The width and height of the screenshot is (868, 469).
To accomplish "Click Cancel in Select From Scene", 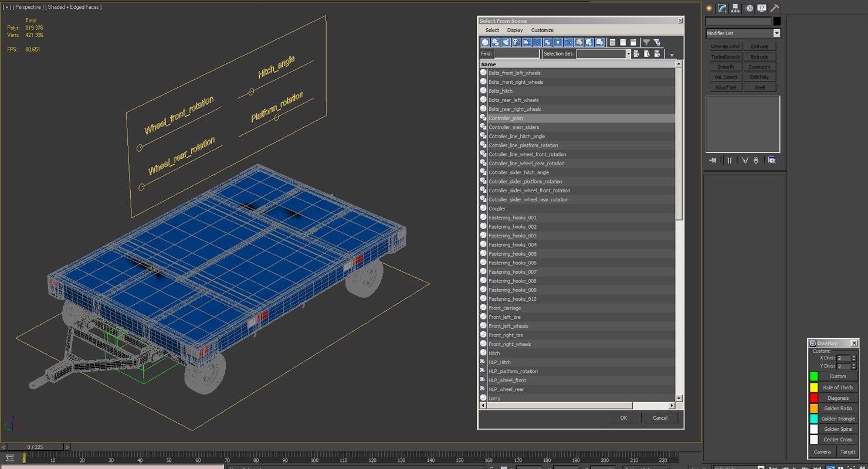I will click(660, 418).
